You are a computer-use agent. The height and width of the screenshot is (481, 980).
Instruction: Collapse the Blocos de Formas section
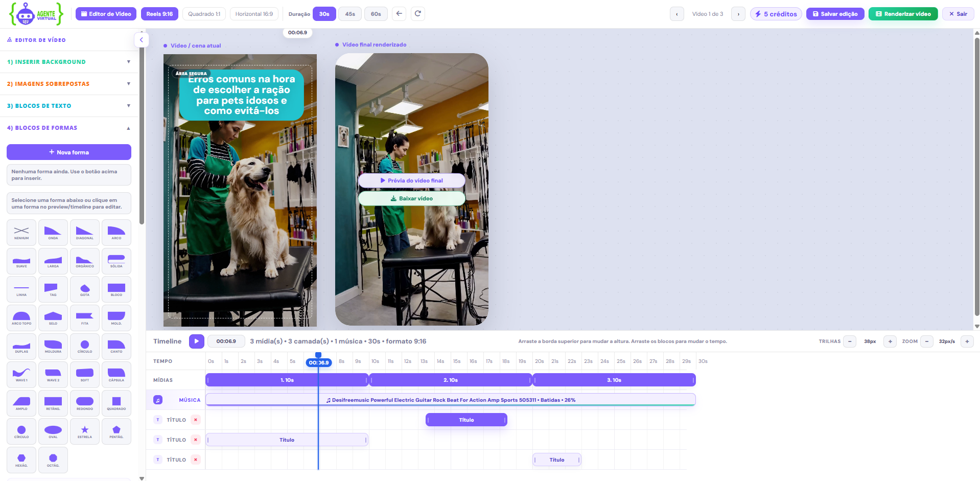click(69, 128)
